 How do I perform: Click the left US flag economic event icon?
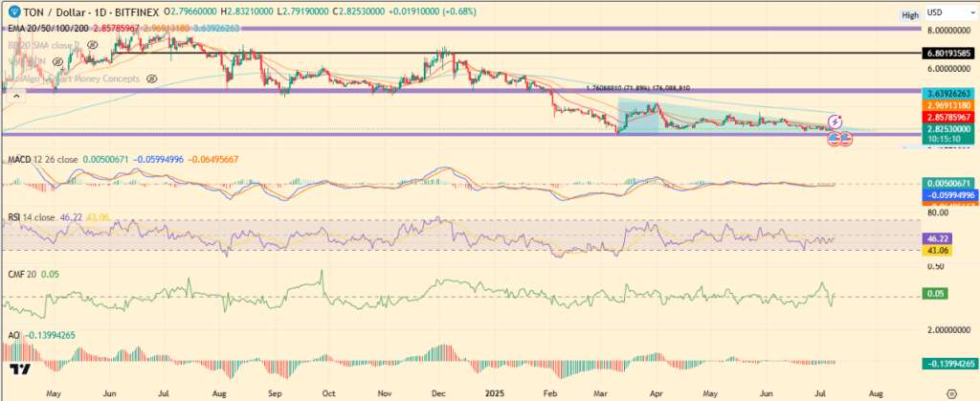(x=834, y=140)
